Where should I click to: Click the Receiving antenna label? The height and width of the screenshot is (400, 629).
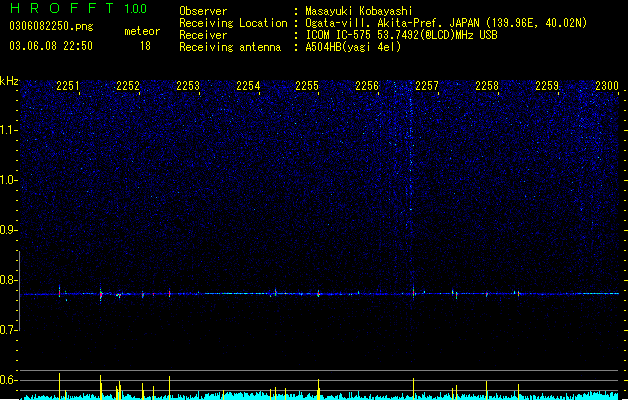click(230, 47)
